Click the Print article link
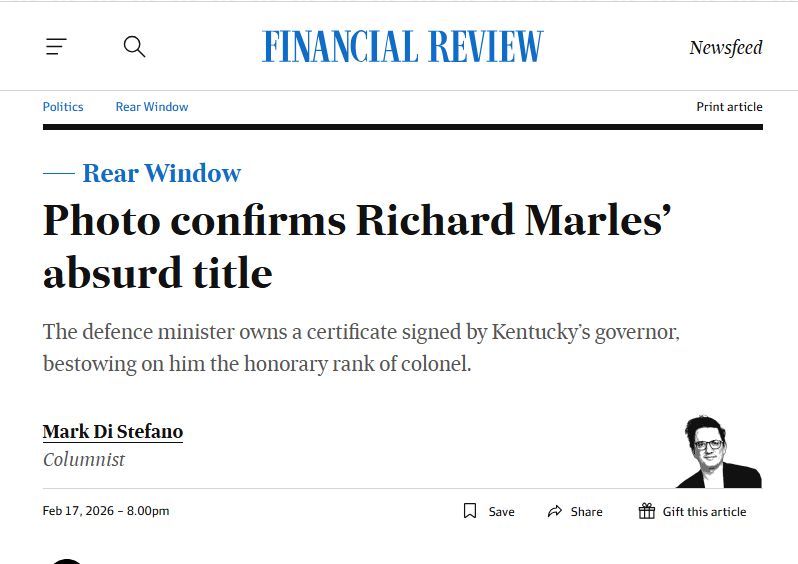This screenshot has height=564, width=798. point(729,107)
